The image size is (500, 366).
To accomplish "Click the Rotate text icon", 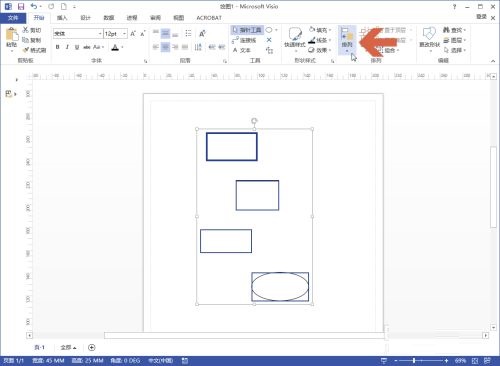I will click(202, 33).
